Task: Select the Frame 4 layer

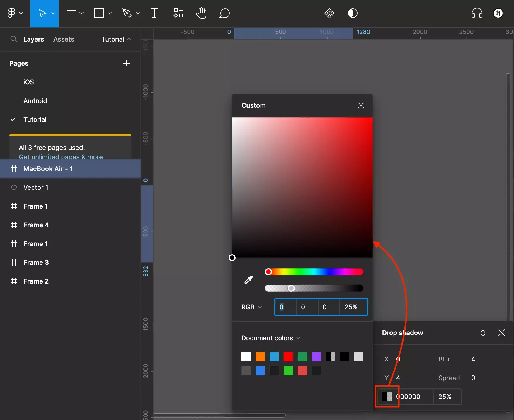Action: (x=70, y=225)
